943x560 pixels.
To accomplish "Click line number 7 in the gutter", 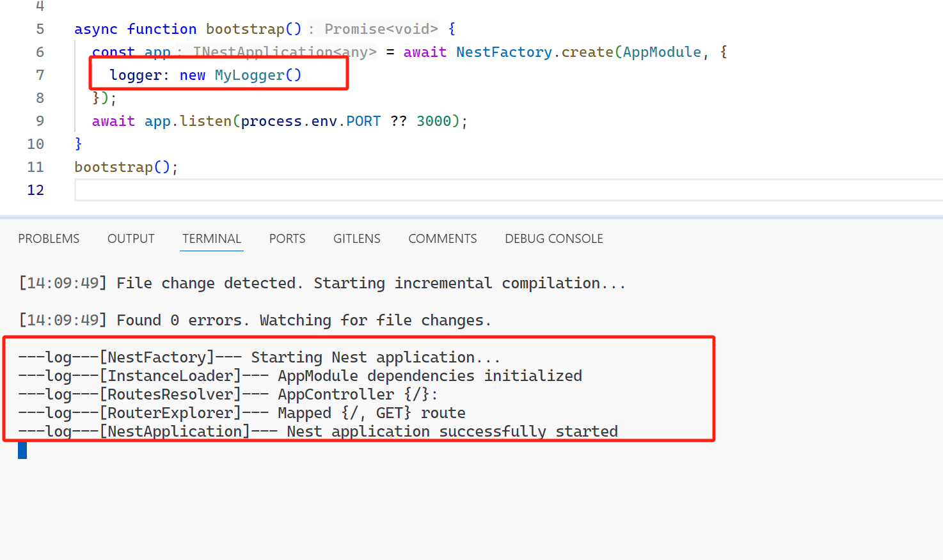I will pyautogui.click(x=40, y=75).
